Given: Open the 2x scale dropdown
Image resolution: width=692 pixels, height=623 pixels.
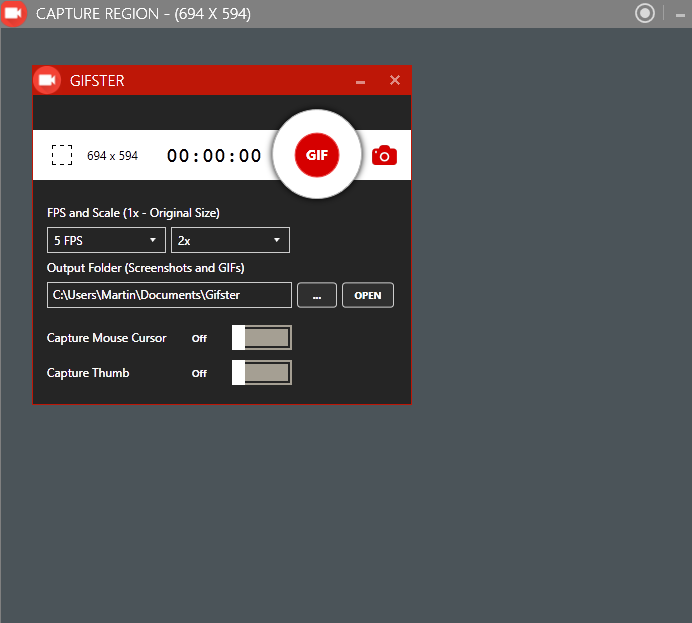Looking at the screenshot, I should (230, 240).
